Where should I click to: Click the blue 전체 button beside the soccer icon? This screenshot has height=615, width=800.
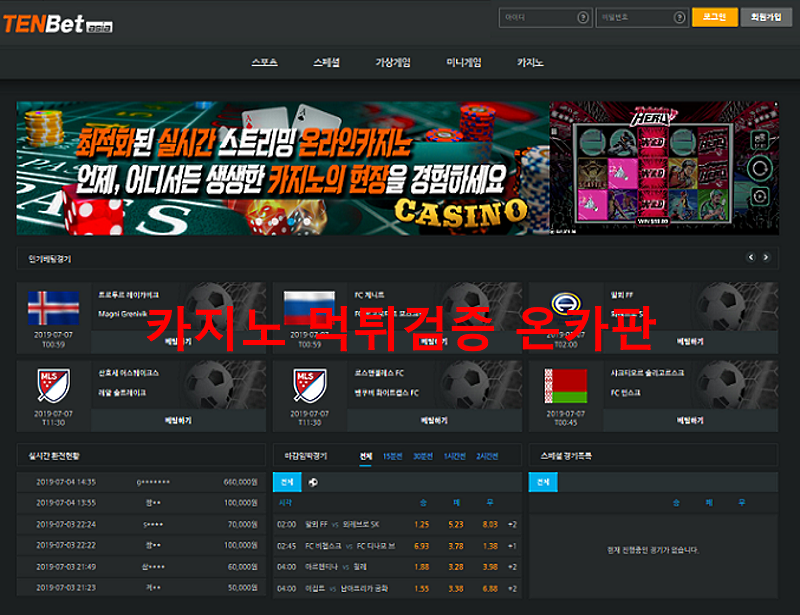tap(287, 482)
